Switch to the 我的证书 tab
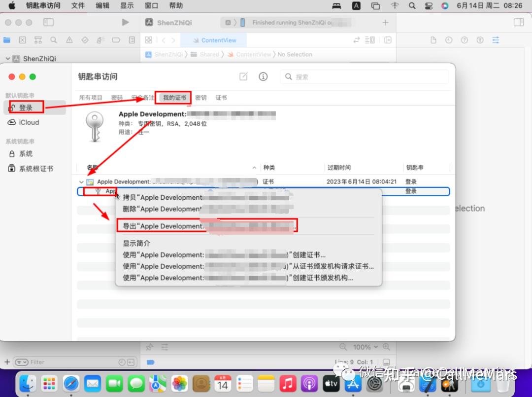532x397 pixels. click(x=174, y=98)
